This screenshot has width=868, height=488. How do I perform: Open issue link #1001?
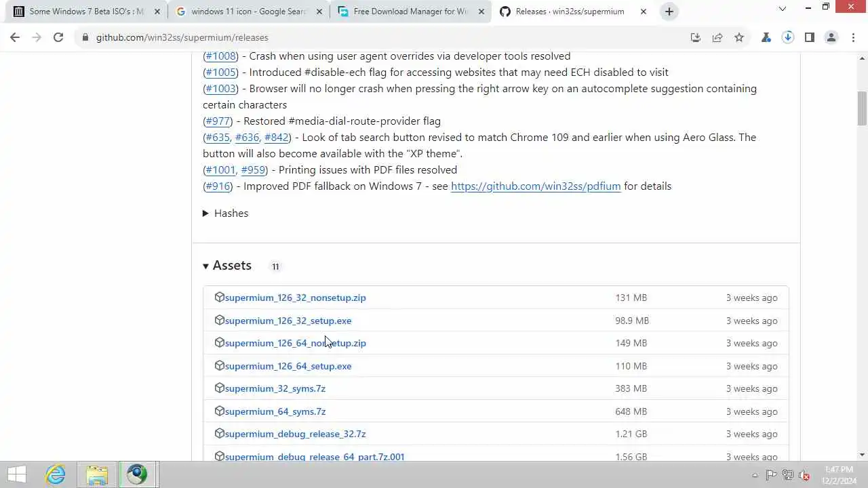[220, 170]
